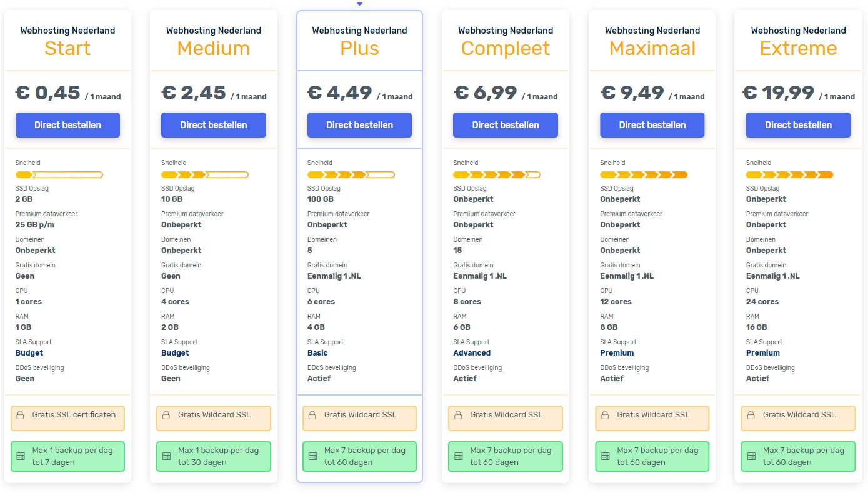Open the Advanced SLA Support link

pyautogui.click(x=472, y=353)
